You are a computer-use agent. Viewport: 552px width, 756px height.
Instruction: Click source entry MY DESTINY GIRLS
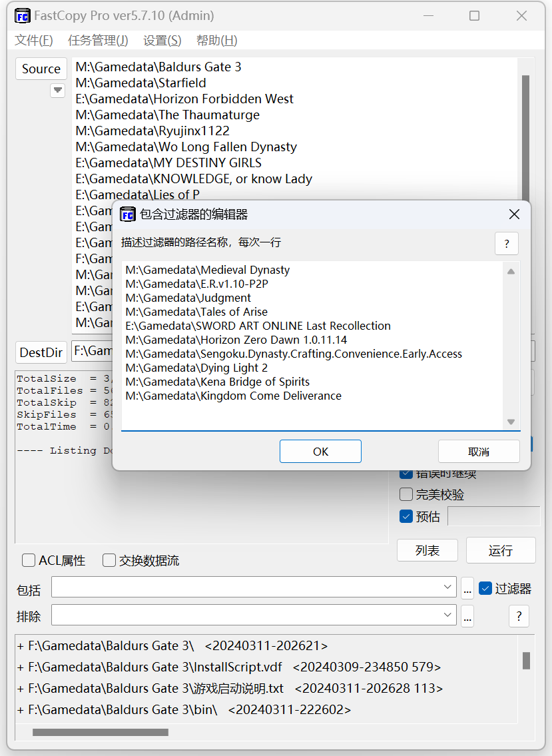click(168, 163)
